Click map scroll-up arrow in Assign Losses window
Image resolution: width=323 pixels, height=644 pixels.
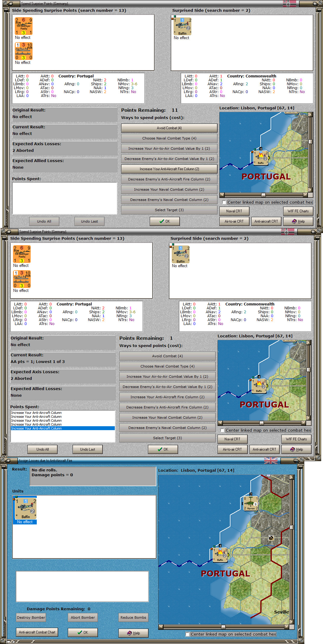(x=292, y=477)
